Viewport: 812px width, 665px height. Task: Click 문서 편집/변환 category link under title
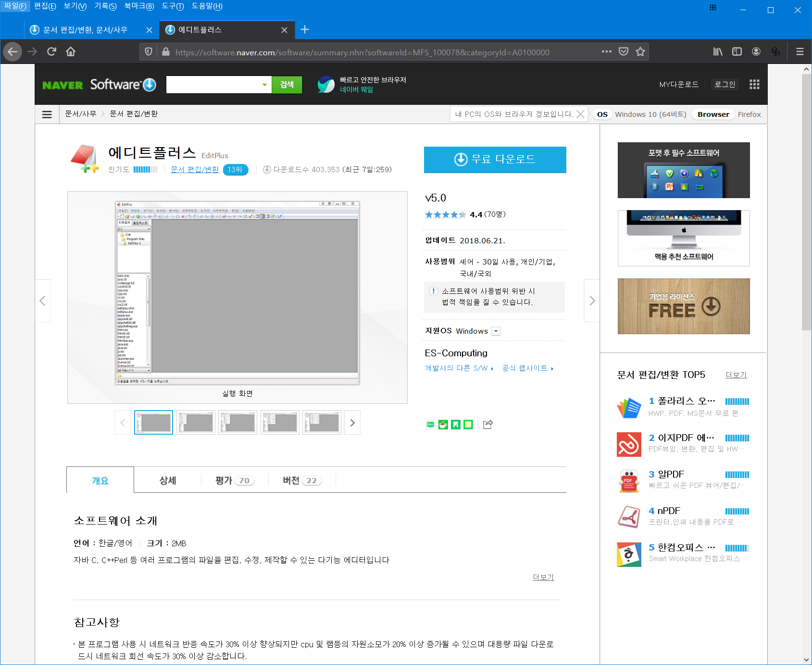click(x=195, y=170)
